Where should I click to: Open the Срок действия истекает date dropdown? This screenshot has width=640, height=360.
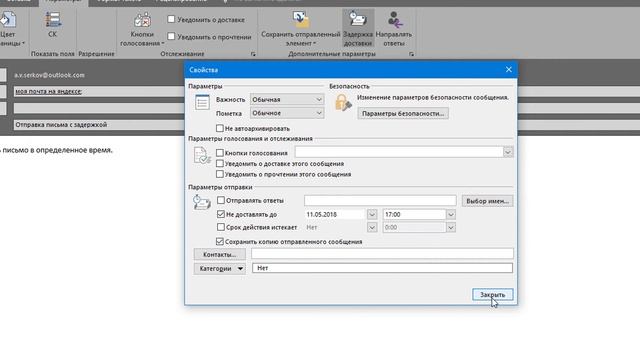(x=371, y=227)
